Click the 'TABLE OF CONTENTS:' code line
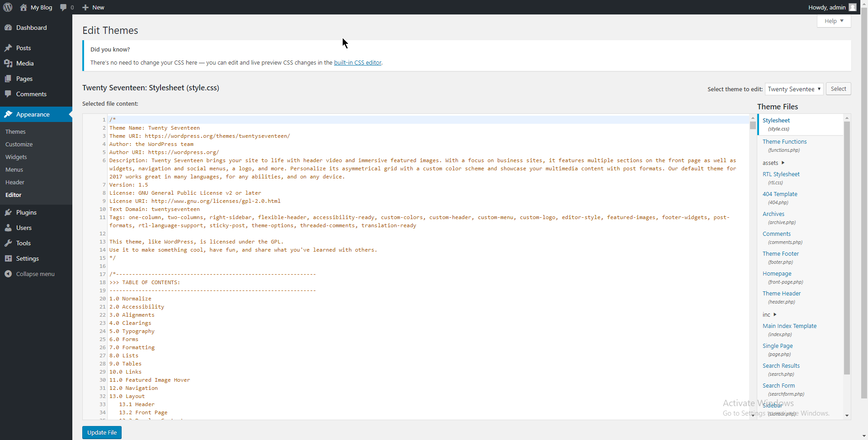 click(x=145, y=282)
